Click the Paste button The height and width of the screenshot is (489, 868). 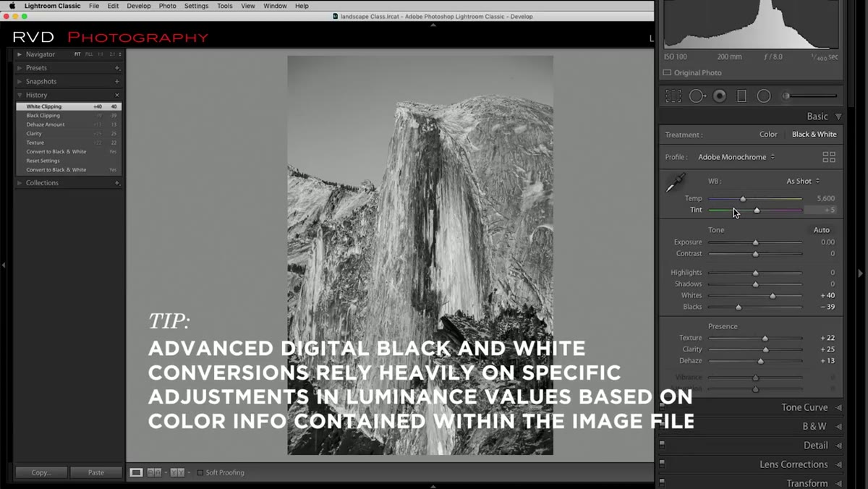tap(96, 472)
